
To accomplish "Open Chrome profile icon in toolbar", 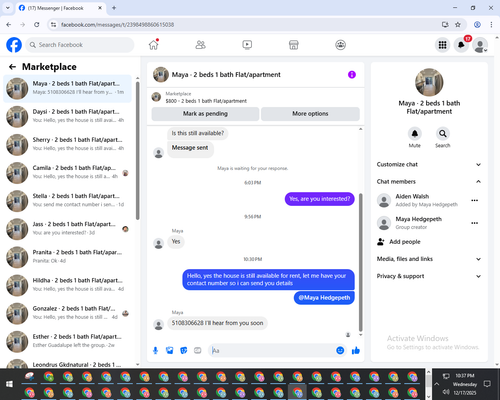I will click(x=477, y=24).
